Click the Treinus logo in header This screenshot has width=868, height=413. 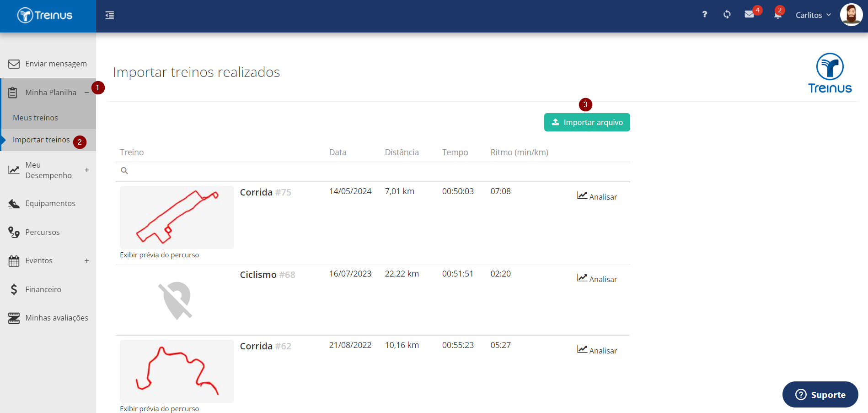[x=45, y=16]
